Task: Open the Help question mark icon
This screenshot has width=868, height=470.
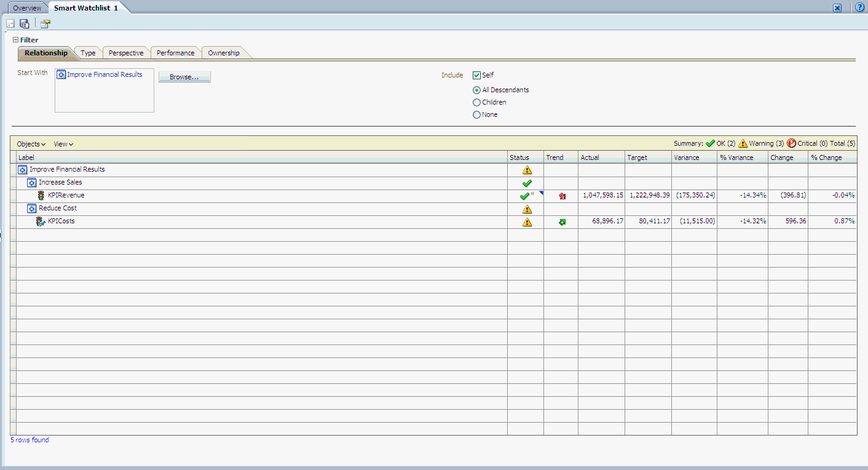Action: tap(859, 7)
